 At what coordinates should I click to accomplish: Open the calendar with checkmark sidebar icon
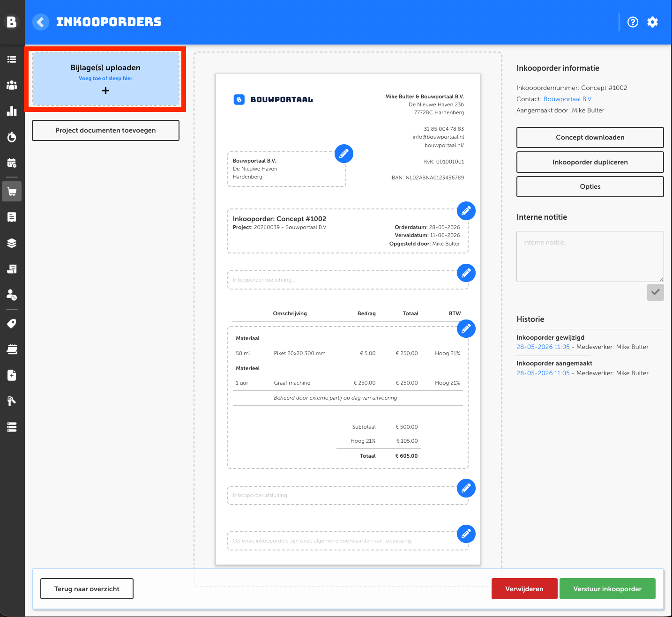[12, 163]
